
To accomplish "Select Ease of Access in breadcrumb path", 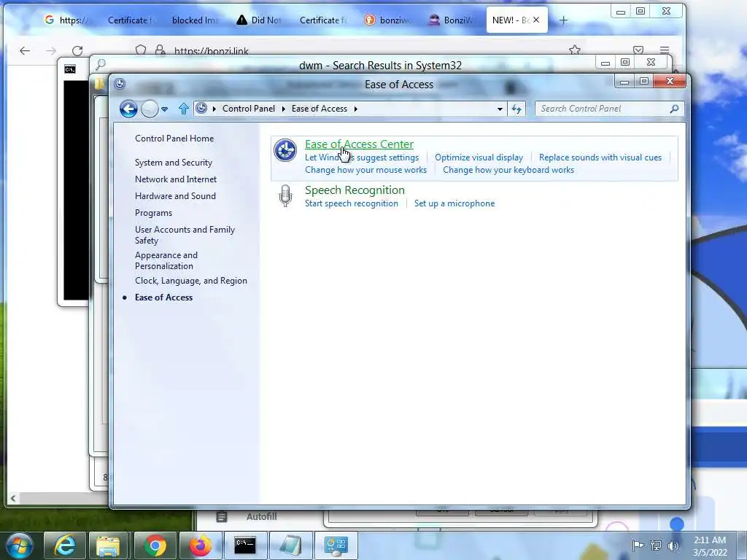I will coord(320,109).
